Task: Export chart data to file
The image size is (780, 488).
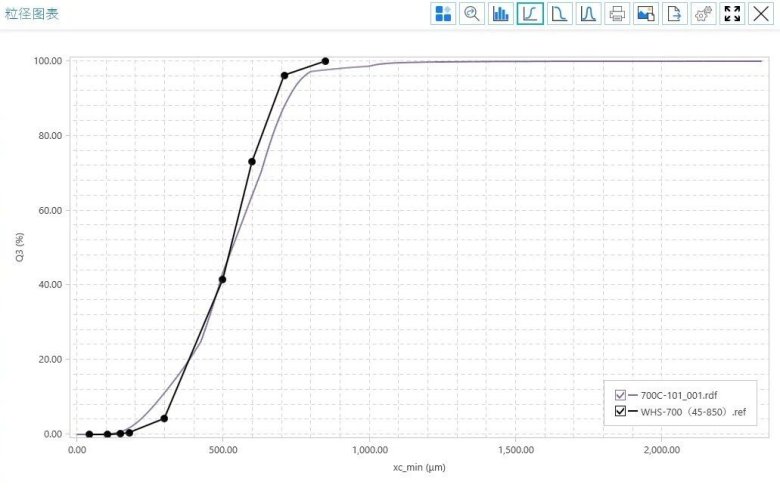Action: (675, 14)
